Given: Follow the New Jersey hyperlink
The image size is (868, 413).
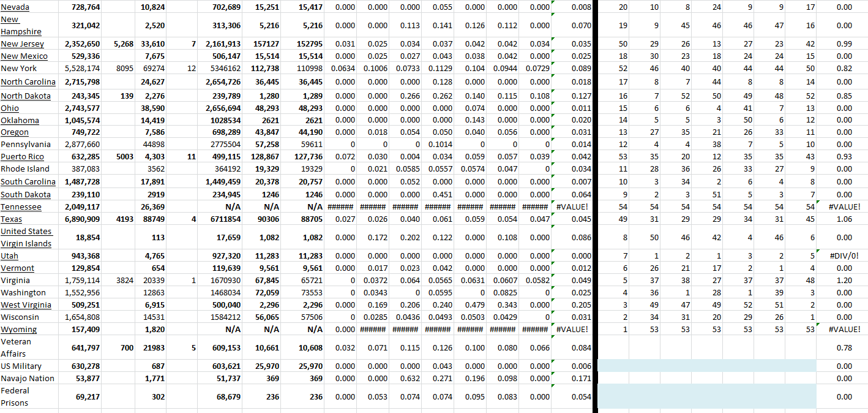Looking at the screenshot, I should [x=23, y=44].
